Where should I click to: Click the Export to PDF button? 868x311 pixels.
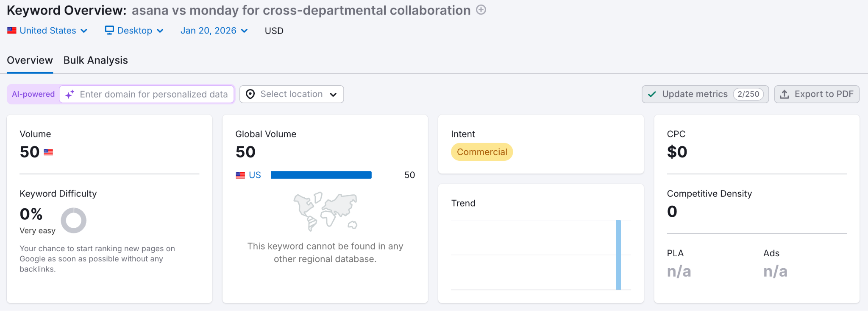pyautogui.click(x=817, y=94)
